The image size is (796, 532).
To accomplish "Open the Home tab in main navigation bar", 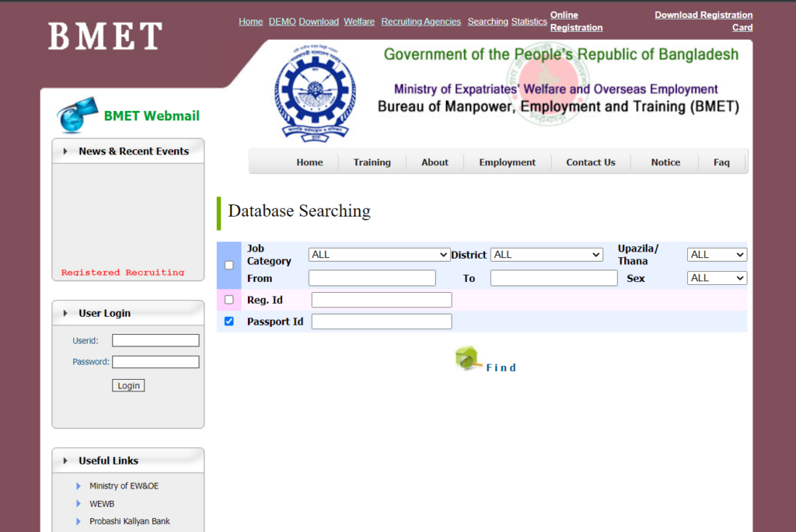I will click(x=309, y=162).
